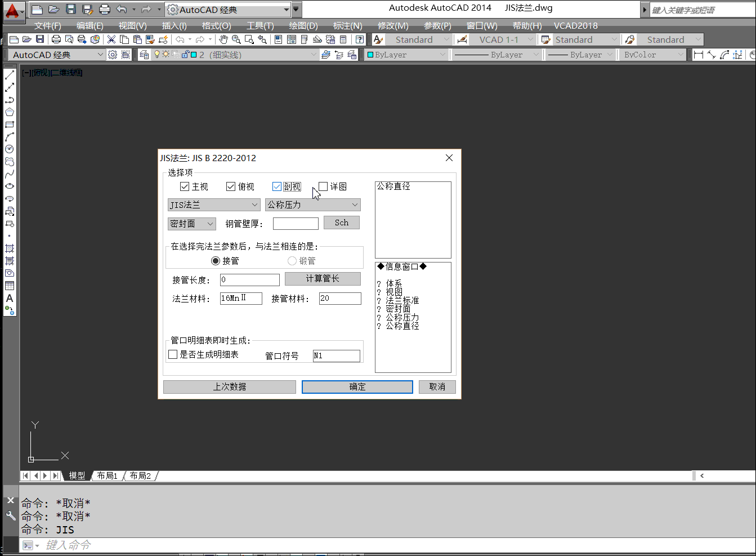Viewport: 756px width, 556px height.
Task: Open the 绘图(D) menu
Action: [303, 25]
